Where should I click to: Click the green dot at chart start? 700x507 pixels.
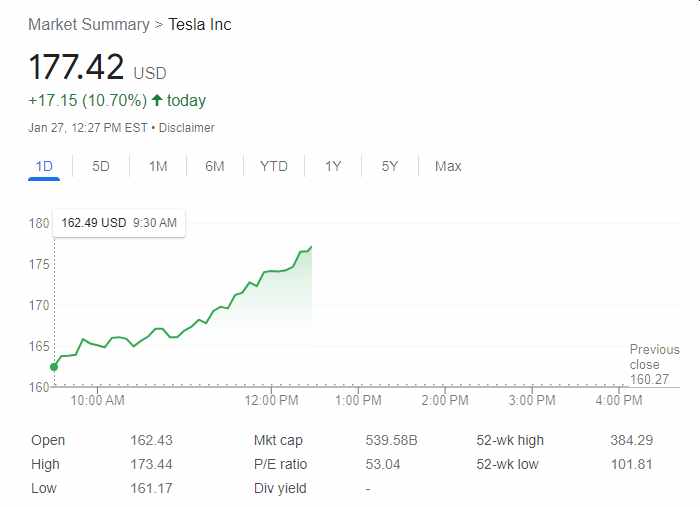54,367
